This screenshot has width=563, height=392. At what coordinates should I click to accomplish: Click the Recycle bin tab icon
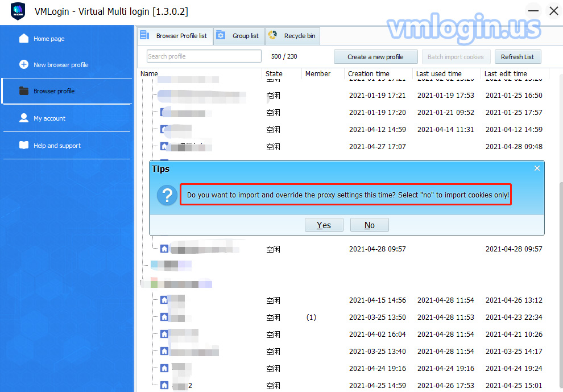[273, 35]
